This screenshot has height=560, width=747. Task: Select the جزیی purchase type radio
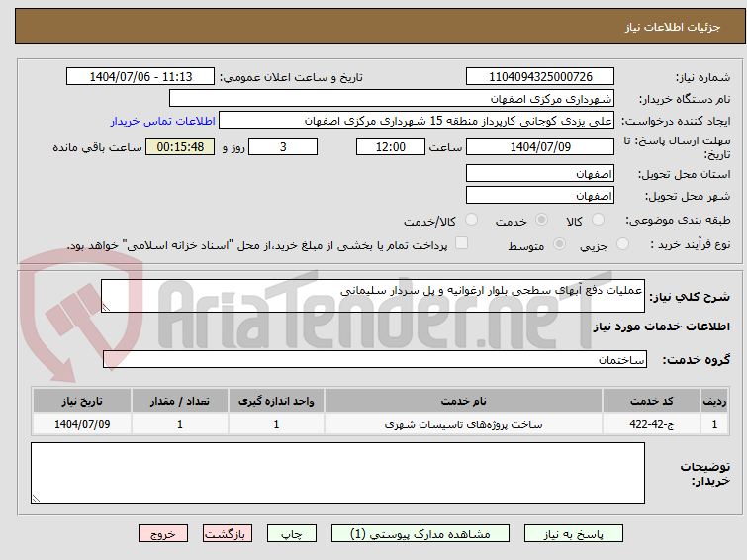click(622, 244)
